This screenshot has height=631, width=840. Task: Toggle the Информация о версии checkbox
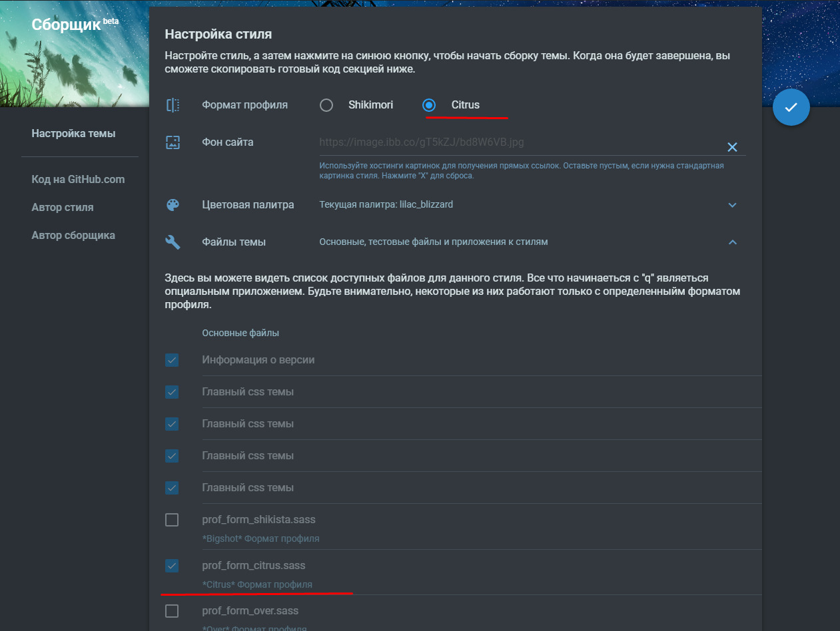click(x=172, y=360)
